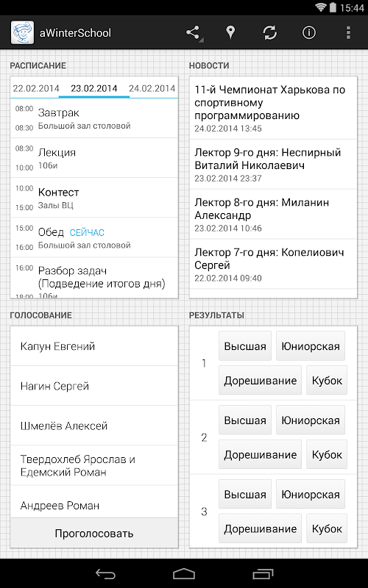Open Высшая results for day 2

pyautogui.click(x=245, y=420)
